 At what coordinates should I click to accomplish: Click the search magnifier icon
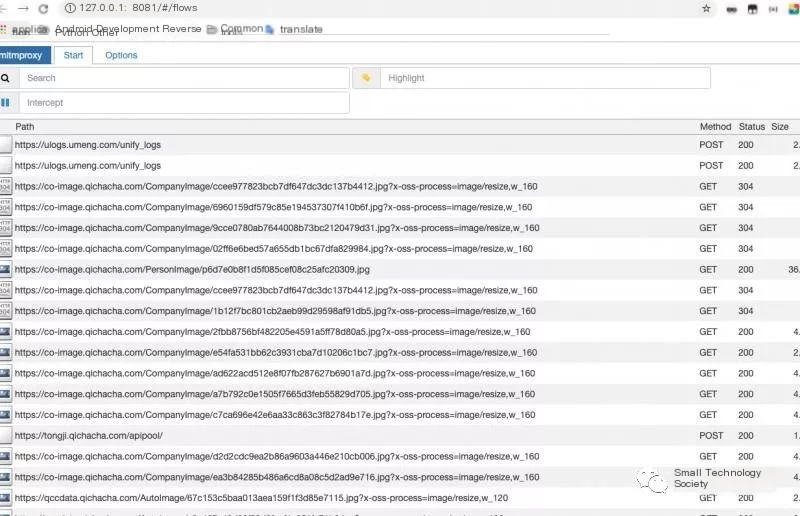[x=6, y=78]
